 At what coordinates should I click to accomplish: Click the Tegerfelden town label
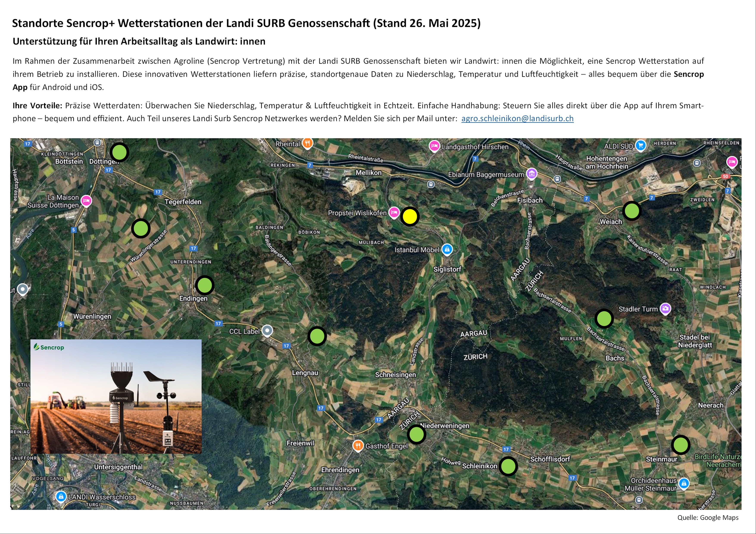[183, 202]
